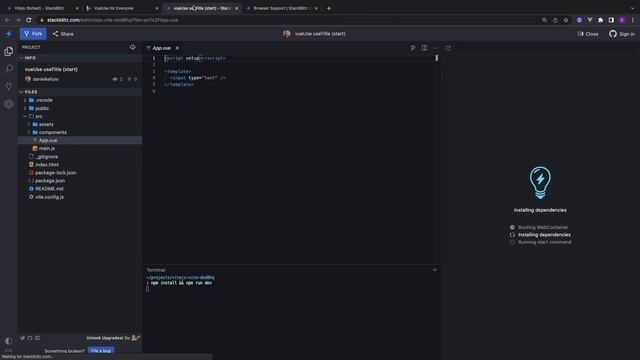The height and width of the screenshot is (360, 640).
Task: Reload the preview with the refresh icon
Action: coord(448,48)
